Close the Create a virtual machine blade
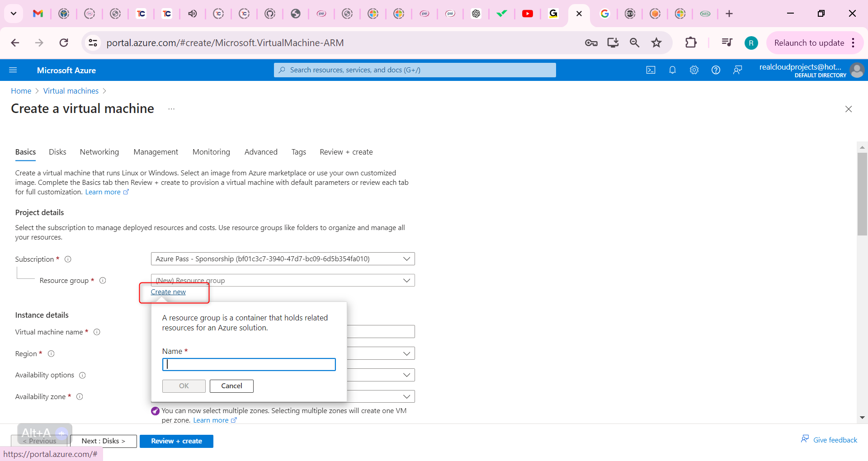Screen dimensions: 868x461 (x=849, y=109)
